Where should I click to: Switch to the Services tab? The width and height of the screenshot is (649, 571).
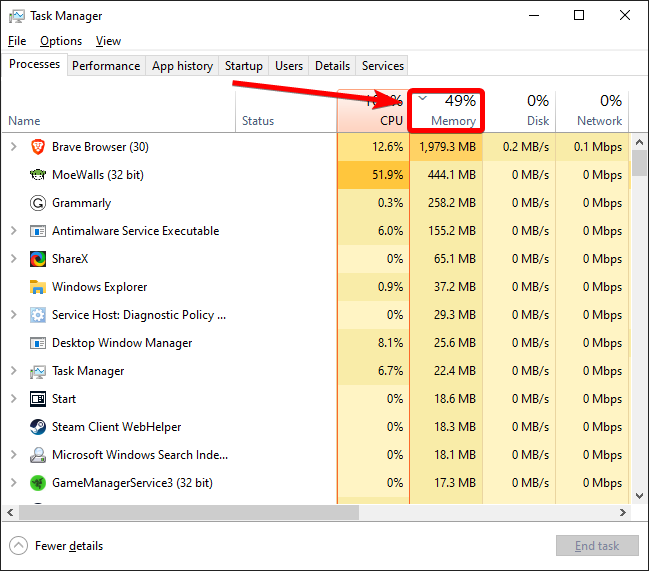[382, 66]
